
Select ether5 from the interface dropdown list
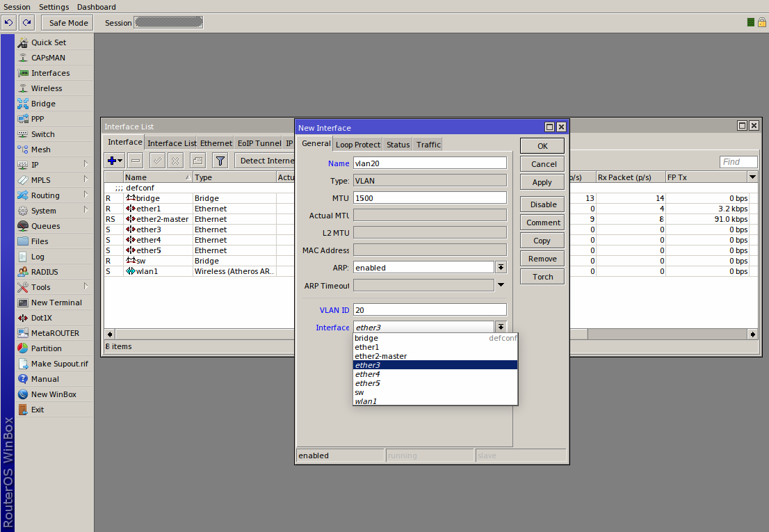click(367, 383)
